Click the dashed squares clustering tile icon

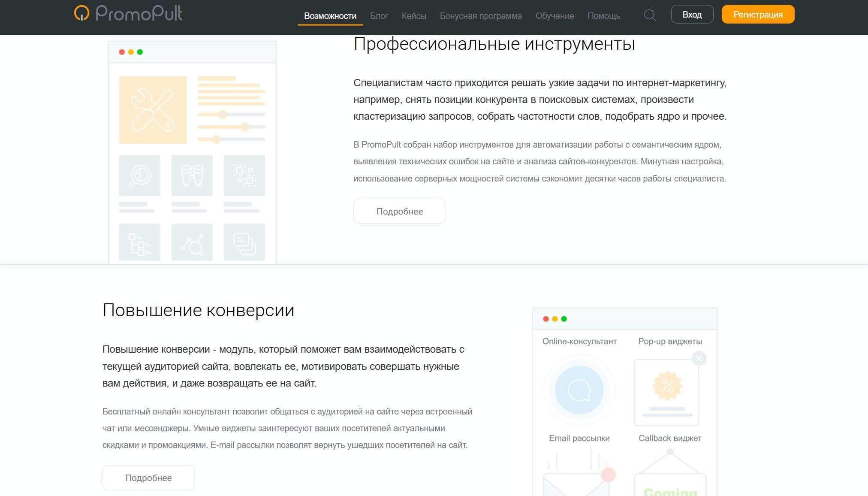tap(244, 175)
